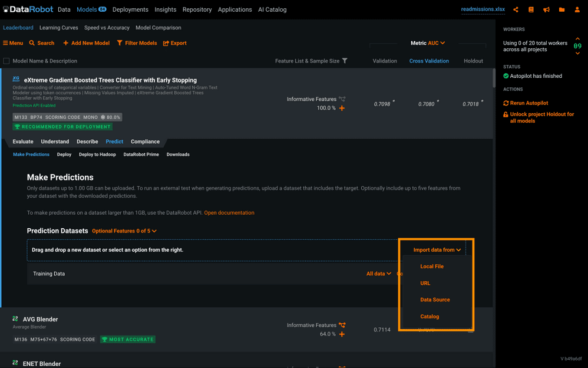
Task: Open the share project icon
Action: (x=516, y=10)
